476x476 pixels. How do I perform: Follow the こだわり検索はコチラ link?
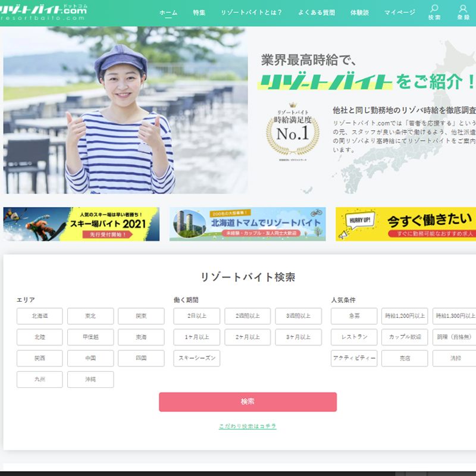[248, 427]
